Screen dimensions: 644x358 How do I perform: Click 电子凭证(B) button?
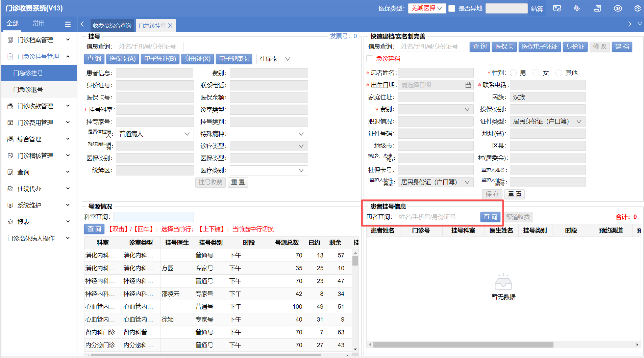(x=160, y=59)
